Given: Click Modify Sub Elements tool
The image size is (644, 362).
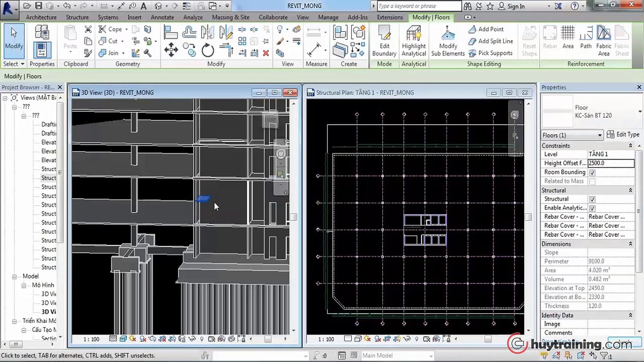Looking at the screenshot, I should [x=448, y=41].
